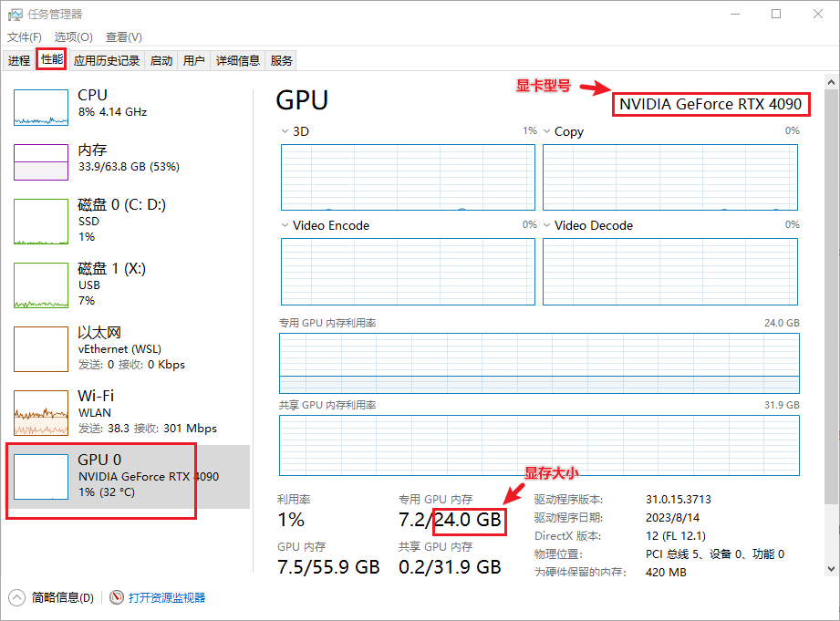Click the Task Manager app icon in title bar
840x621 pixels.
(15, 15)
